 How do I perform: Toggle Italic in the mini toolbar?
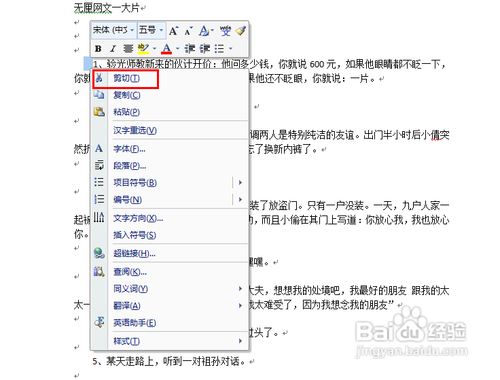[113, 49]
